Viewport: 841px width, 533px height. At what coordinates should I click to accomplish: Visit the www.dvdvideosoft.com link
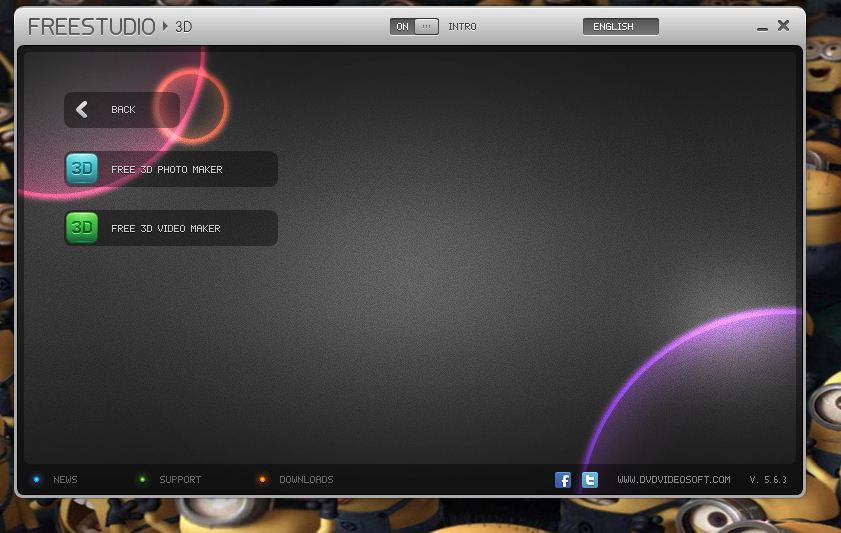(x=674, y=479)
